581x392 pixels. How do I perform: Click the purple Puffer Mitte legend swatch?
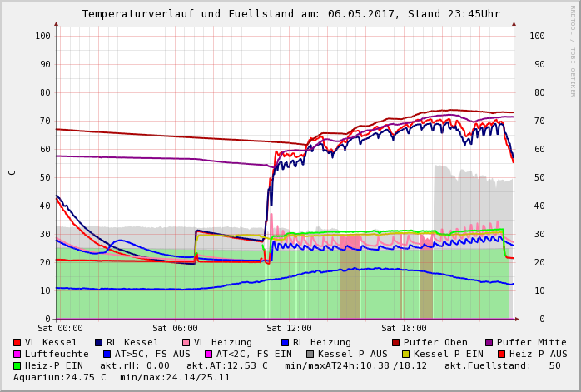click(489, 342)
